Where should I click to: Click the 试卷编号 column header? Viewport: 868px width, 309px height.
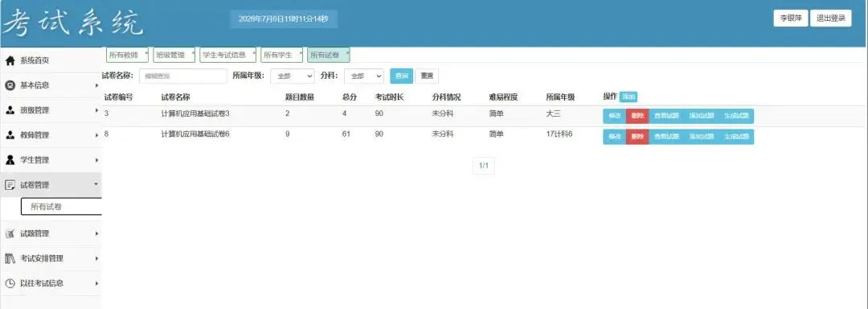118,97
